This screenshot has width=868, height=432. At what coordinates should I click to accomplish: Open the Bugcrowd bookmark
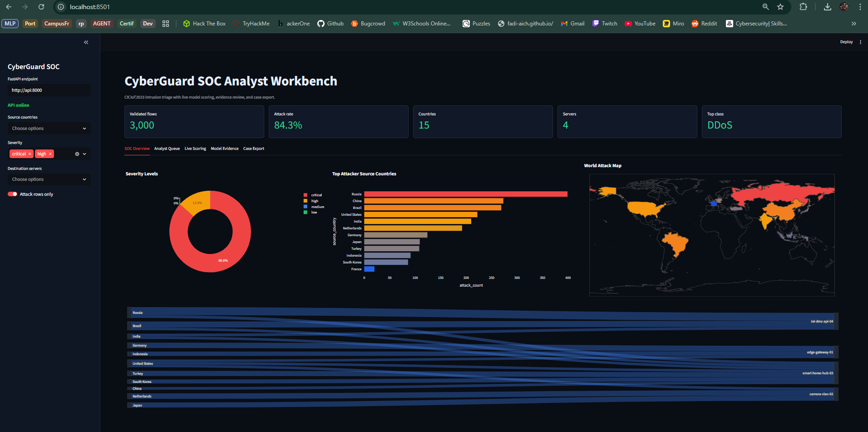(368, 24)
